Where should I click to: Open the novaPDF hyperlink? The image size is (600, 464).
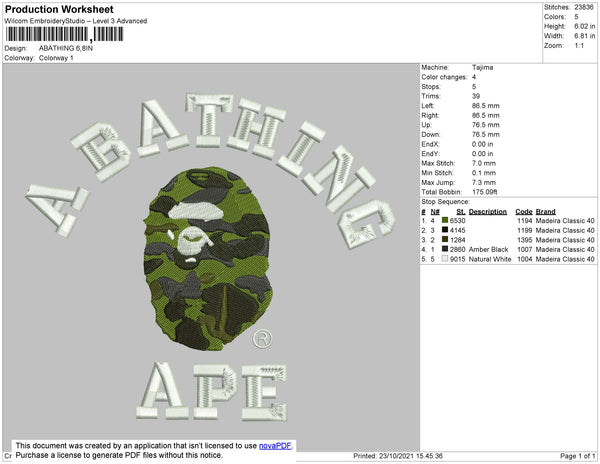(275, 446)
